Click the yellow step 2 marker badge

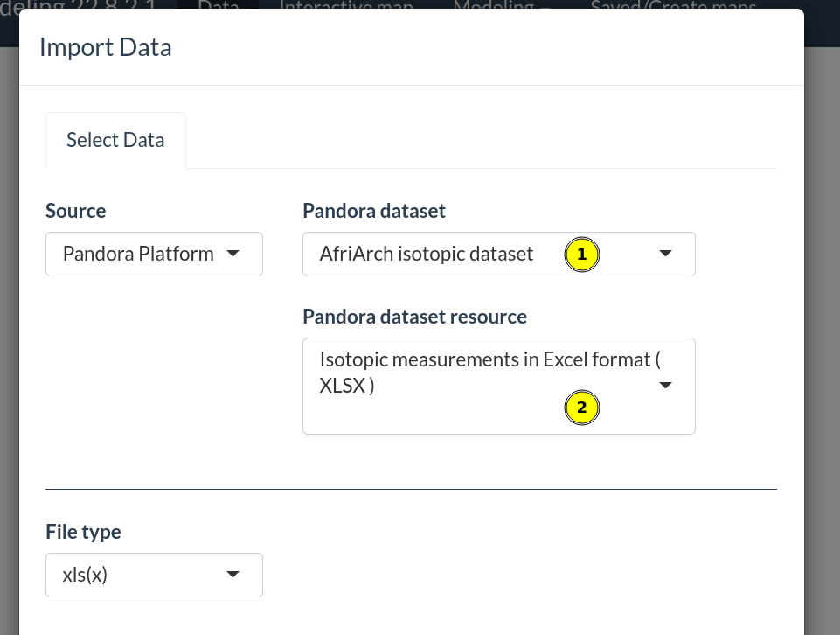(582, 408)
